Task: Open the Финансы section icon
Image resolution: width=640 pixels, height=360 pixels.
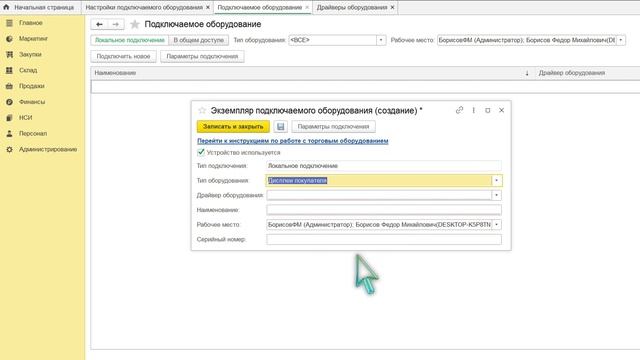Action: (x=9, y=102)
